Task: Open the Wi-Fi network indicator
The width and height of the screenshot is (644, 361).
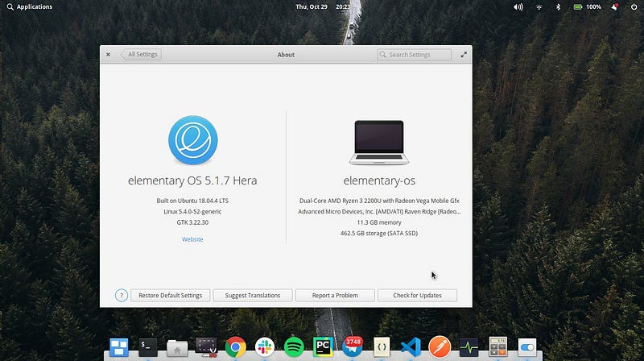Action: click(539, 7)
